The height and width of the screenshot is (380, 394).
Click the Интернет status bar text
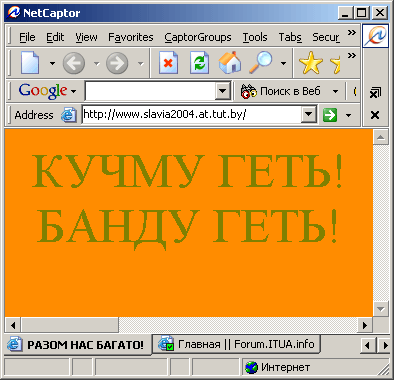[285, 367]
